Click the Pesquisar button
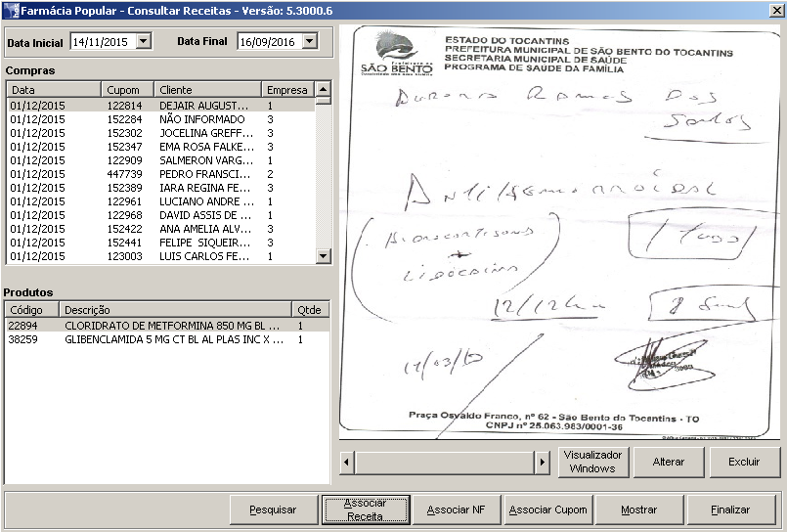This screenshot has height=532, width=787. click(273, 510)
